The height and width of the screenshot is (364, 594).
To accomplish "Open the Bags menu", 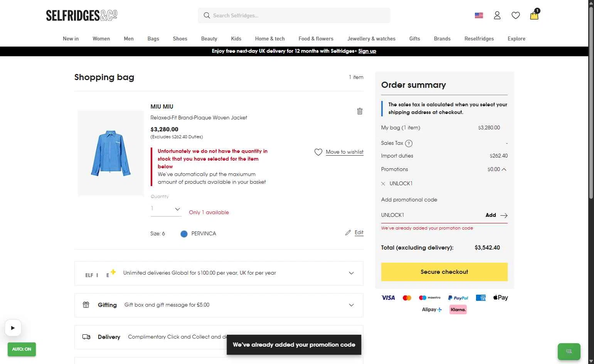I will [x=153, y=39].
